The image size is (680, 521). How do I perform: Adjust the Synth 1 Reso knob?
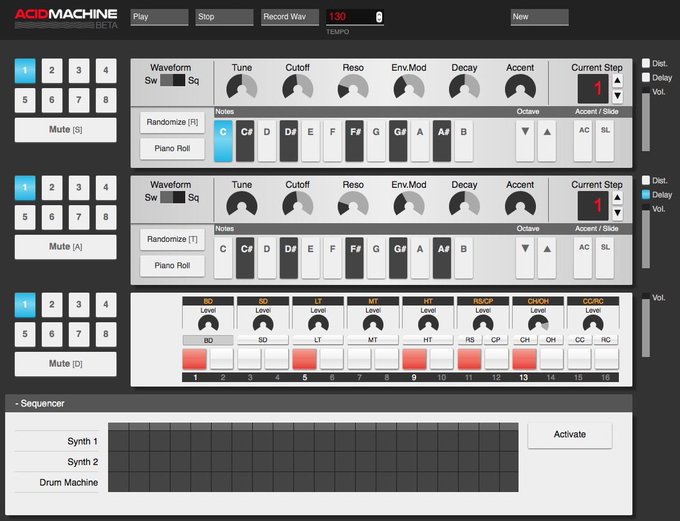pos(353,86)
